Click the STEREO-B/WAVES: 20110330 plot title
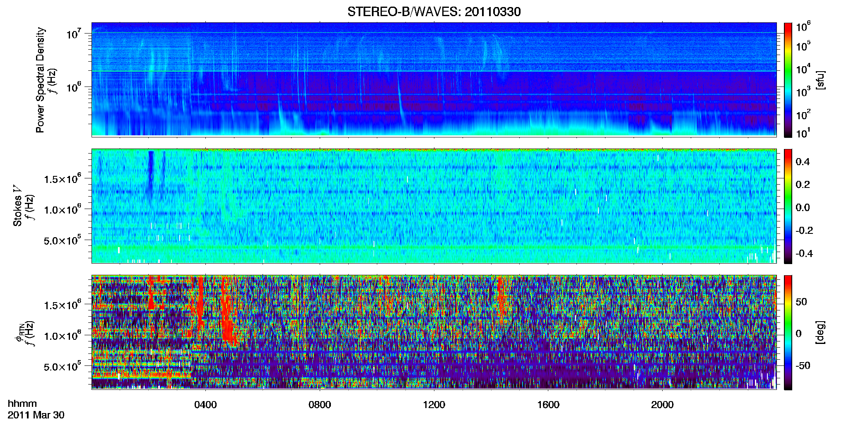This screenshot has width=868, height=447. tap(434, 12)
